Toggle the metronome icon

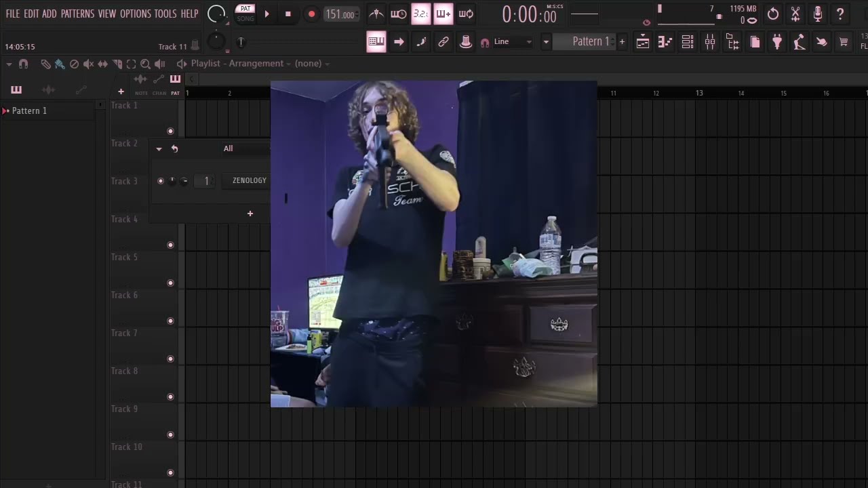(376, 14)
